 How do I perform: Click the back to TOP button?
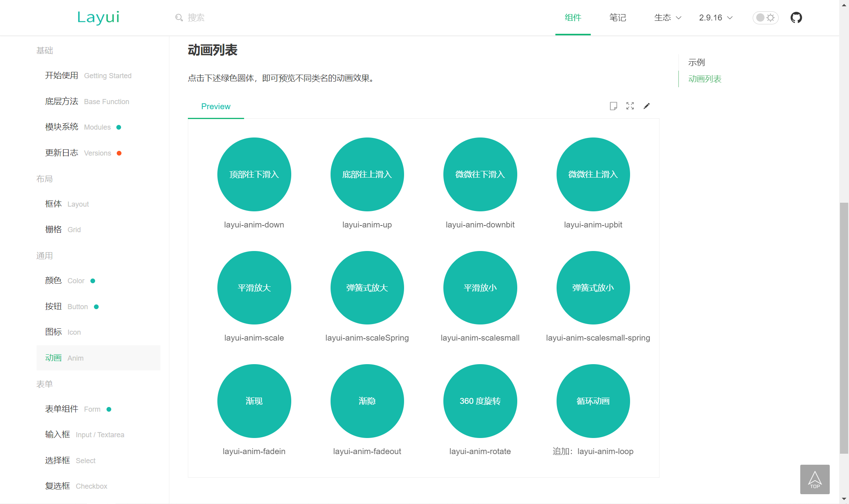click(x=815, y=479)
